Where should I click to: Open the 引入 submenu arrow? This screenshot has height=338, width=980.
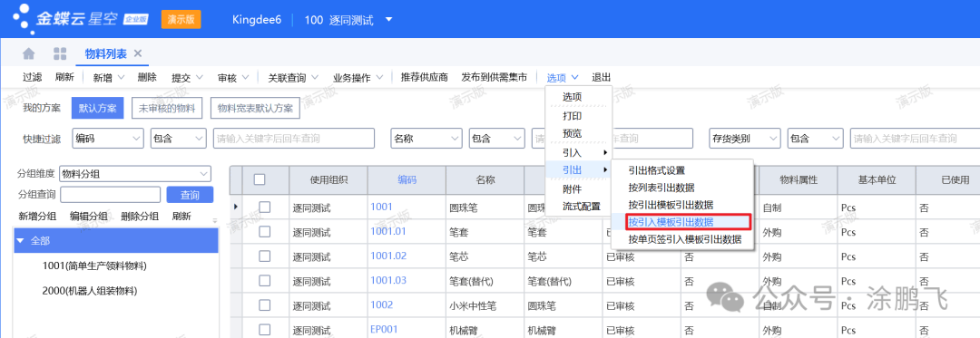click(604, 152)
